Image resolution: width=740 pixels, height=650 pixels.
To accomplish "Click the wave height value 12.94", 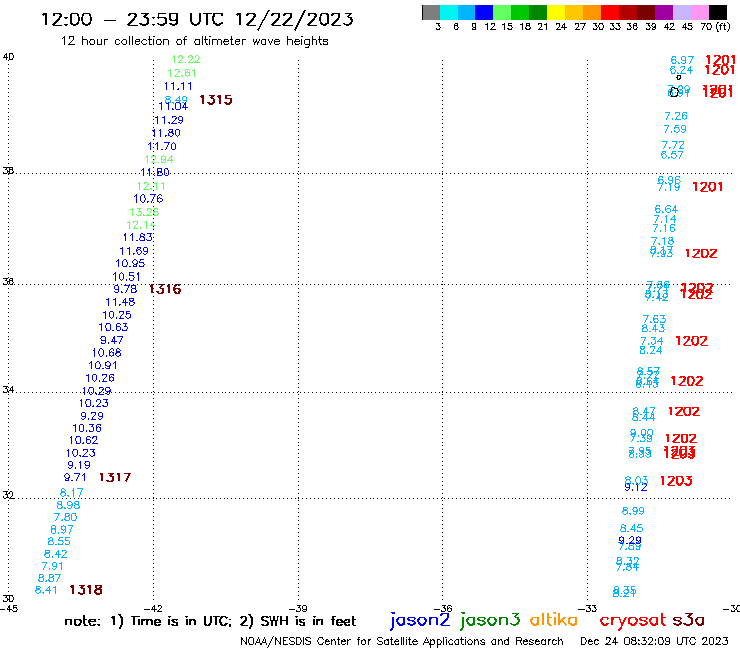I will point(159,160).
